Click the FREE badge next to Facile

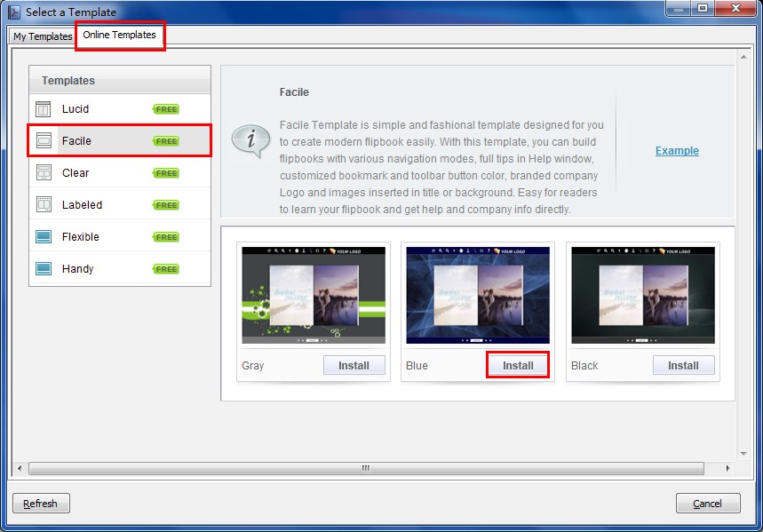tap(166, 141)
